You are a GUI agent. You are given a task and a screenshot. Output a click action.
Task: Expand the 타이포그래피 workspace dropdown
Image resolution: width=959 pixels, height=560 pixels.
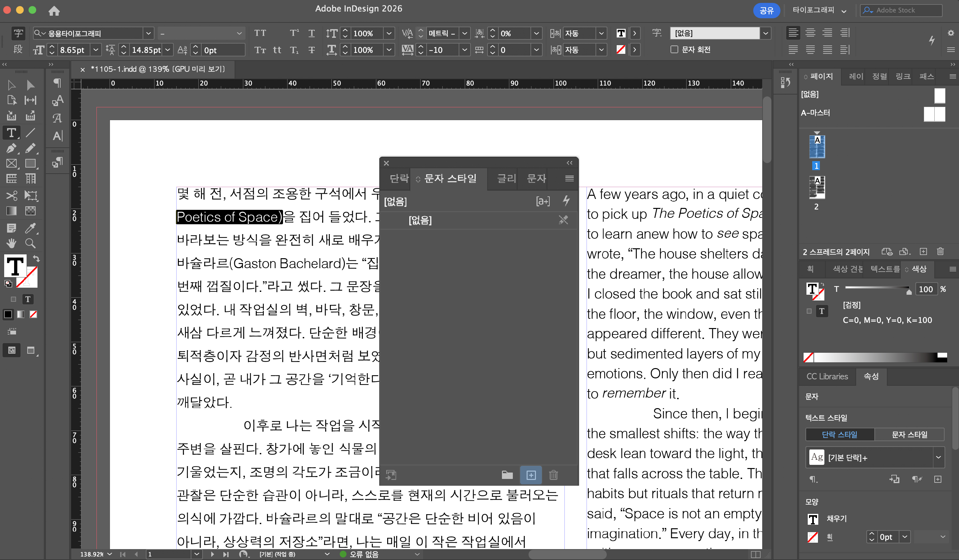[844, 11]
